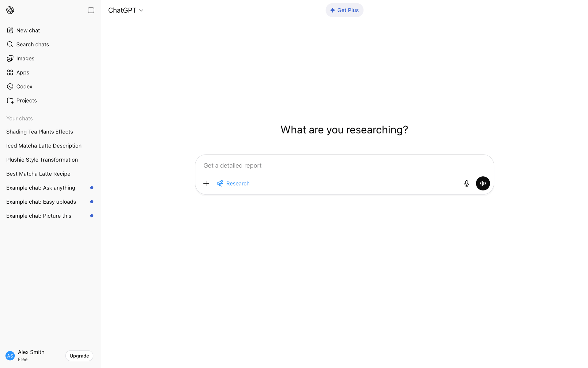
Task: Click the microphone dictation icon
Action: coord(466,183)
